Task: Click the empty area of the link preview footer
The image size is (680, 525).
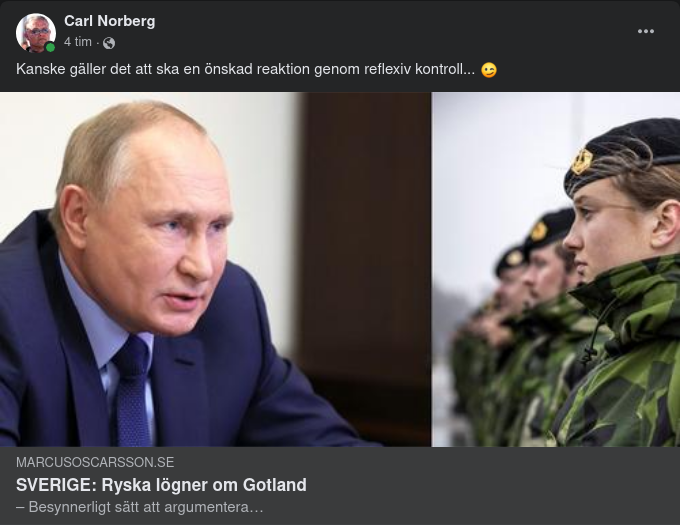Action: tap(477, 486)
